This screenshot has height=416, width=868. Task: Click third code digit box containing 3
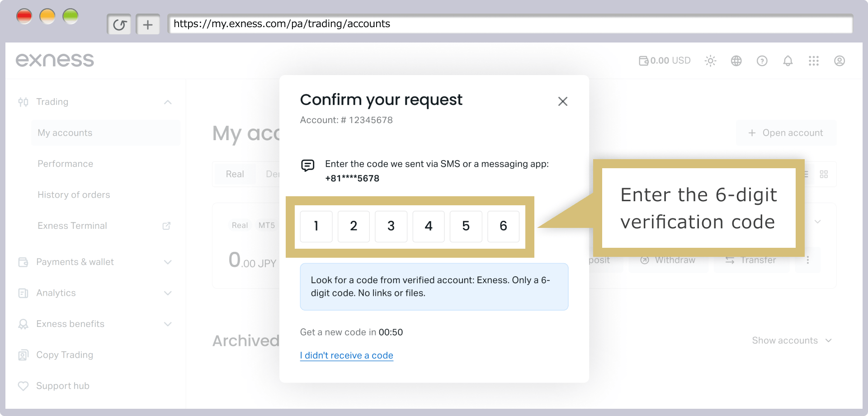pyautogui.click(x=391, y=226)
